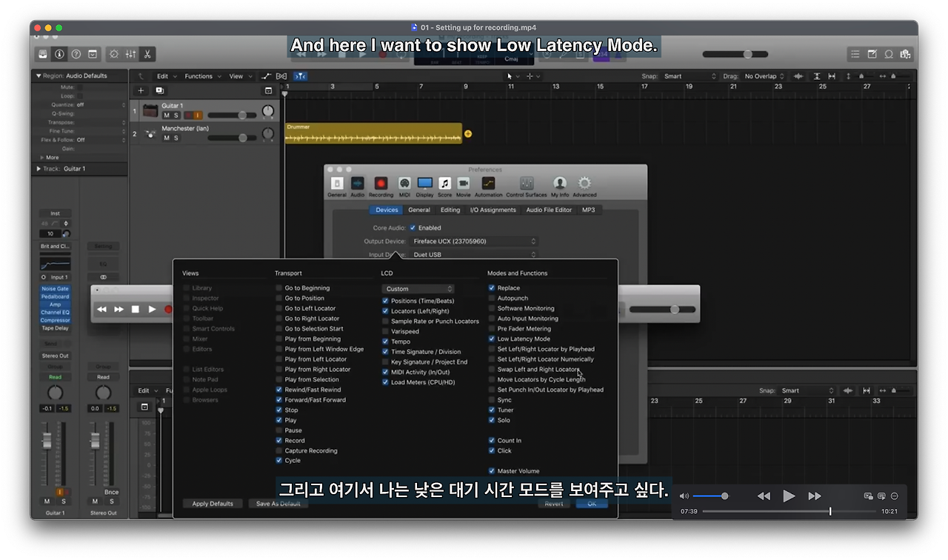The image size is (948, 560).
Task: Toggle Core Audio Enabled checkbox
Action: [x=413, y=228]
